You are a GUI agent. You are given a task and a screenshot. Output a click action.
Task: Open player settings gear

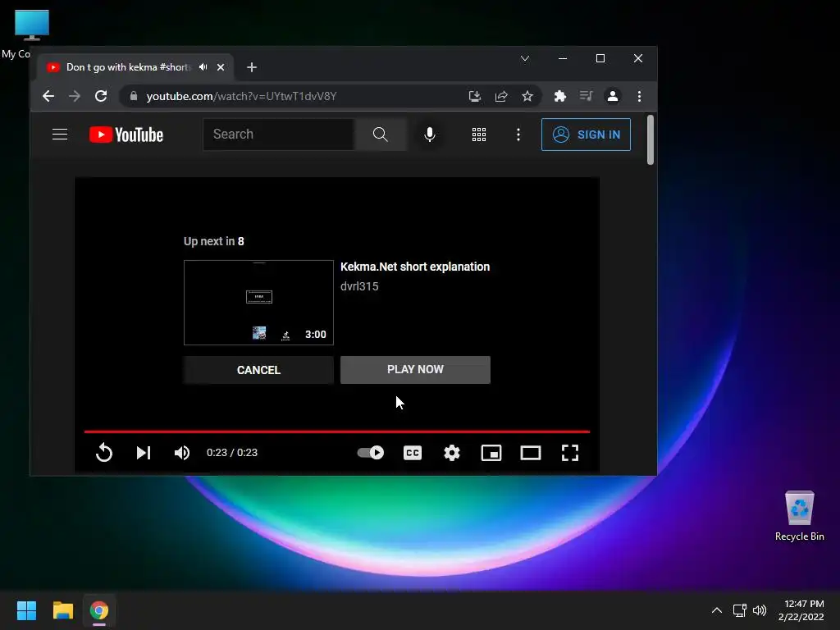point(452,453)
